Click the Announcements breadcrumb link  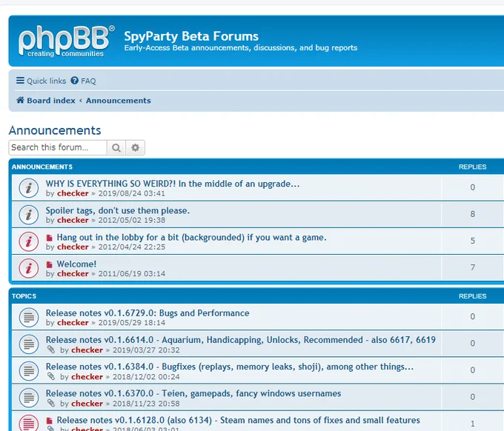(119, 101)
